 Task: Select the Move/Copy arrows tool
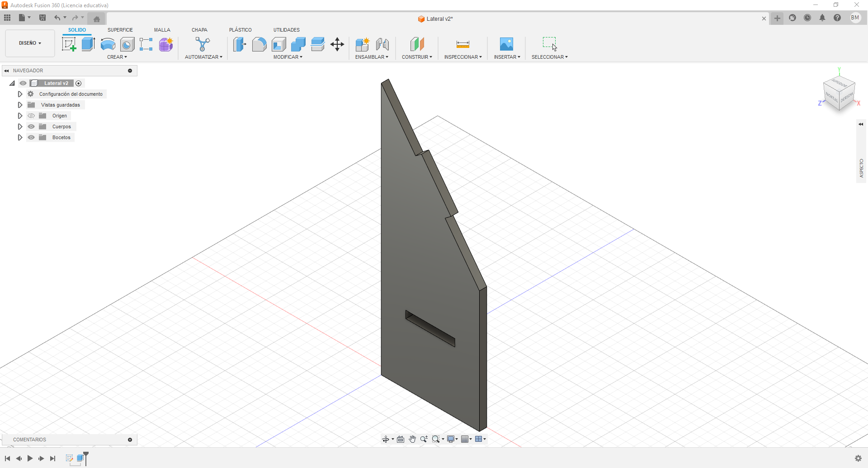coord(337,44)
